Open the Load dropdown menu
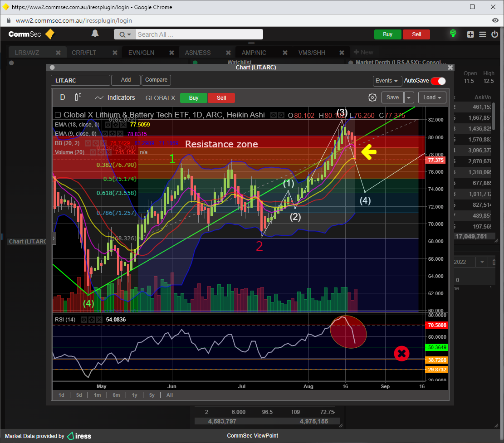 click(x=432, y=97)
